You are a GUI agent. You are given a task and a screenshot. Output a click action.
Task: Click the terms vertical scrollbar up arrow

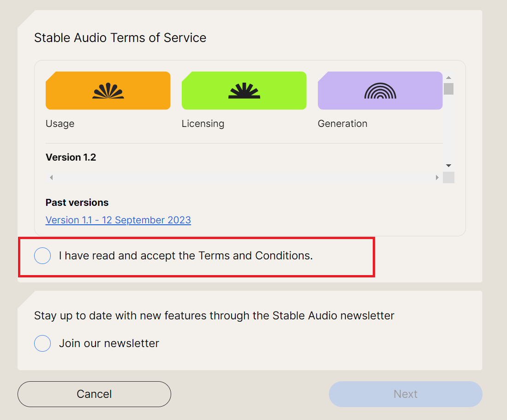448,78
